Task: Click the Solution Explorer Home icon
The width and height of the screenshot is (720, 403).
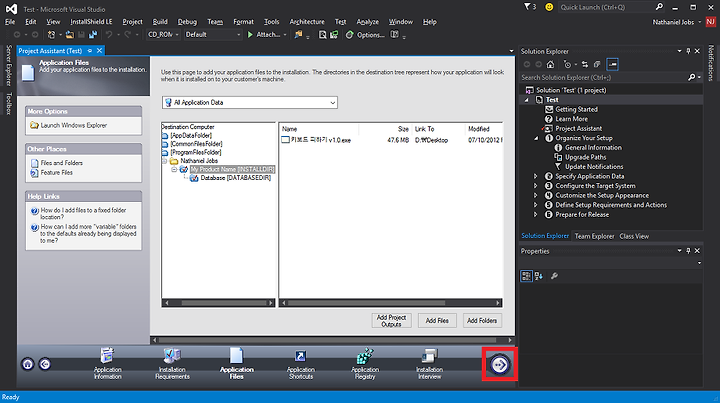Action: click(550, 64)
